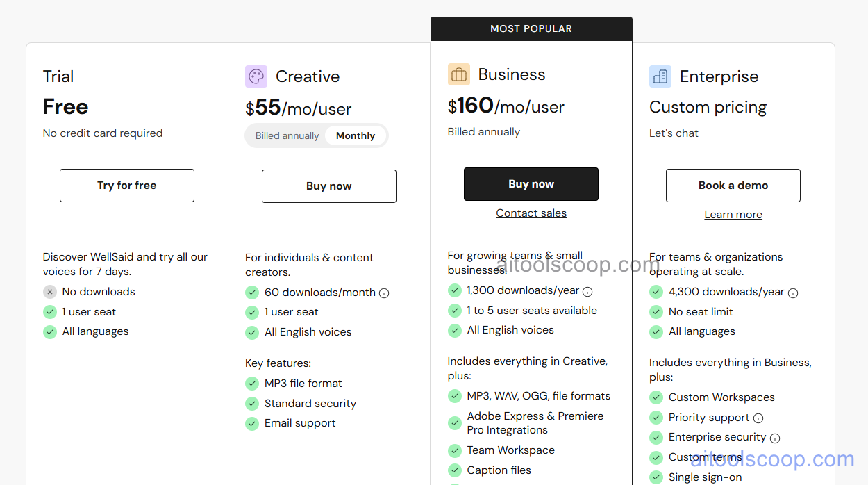Click the checkmark beside Team Workspace
Viewport: 868px width, 485px height.
[455, 450]
